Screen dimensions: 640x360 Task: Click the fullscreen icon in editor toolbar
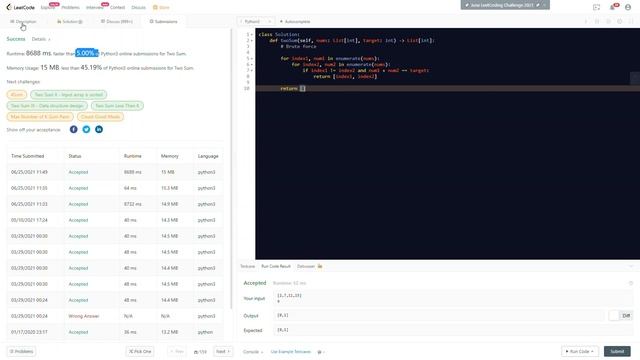(x=631, y=21)
